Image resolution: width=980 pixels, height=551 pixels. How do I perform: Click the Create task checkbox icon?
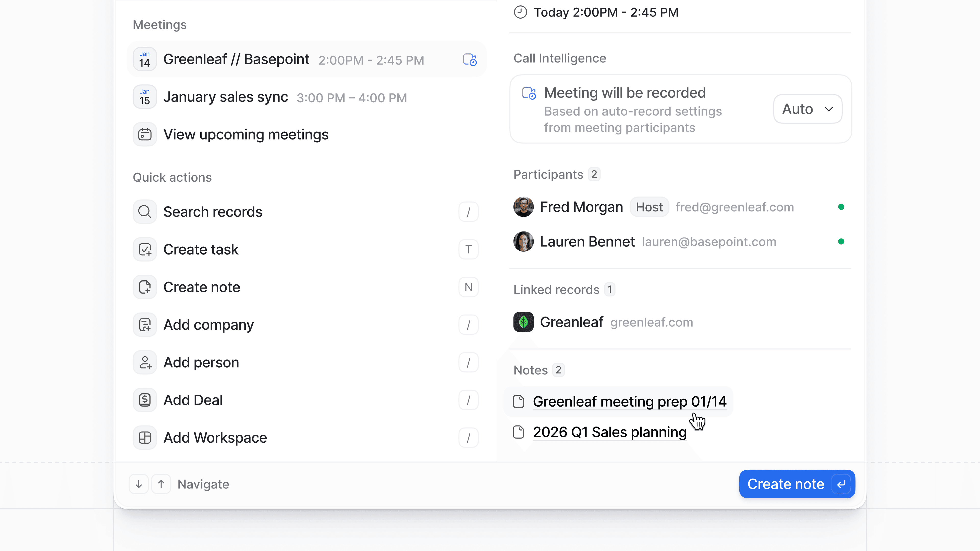coord(144,249)
